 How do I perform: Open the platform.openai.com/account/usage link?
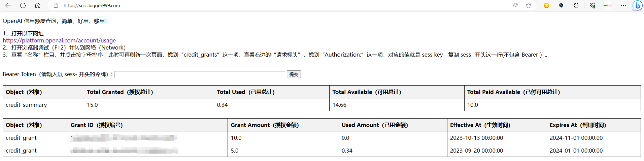[x=59, y=40]
